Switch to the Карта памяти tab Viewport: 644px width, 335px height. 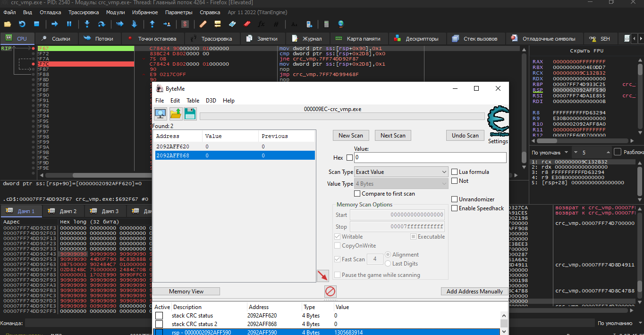click(x=359, y=39)
